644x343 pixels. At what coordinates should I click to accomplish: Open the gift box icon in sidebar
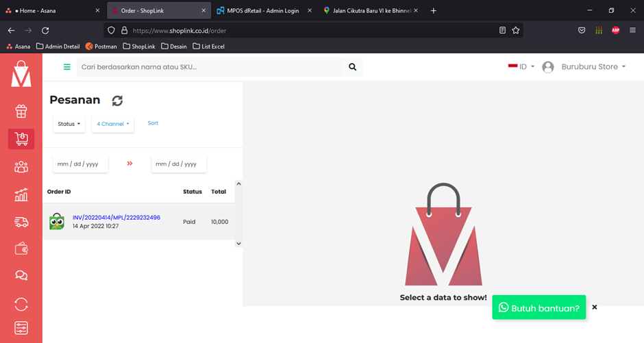point(21,111)
